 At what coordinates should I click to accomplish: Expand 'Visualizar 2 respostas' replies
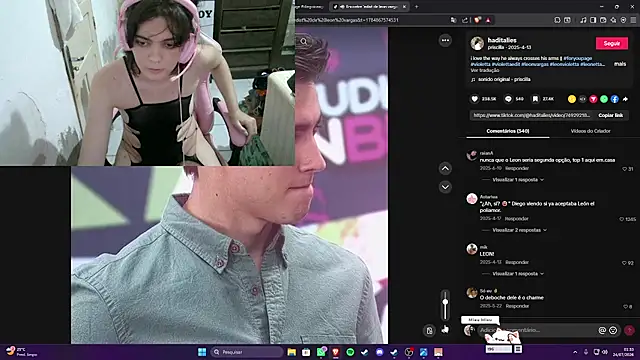pos(519,230)
